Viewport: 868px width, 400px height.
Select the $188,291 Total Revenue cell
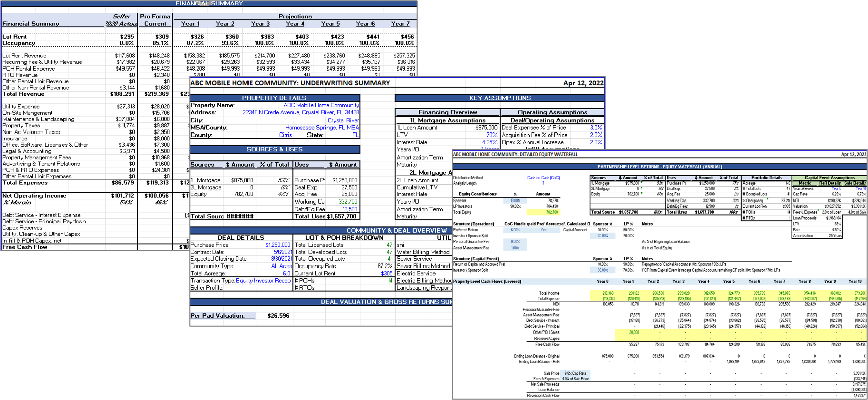(x=122, y=94)
